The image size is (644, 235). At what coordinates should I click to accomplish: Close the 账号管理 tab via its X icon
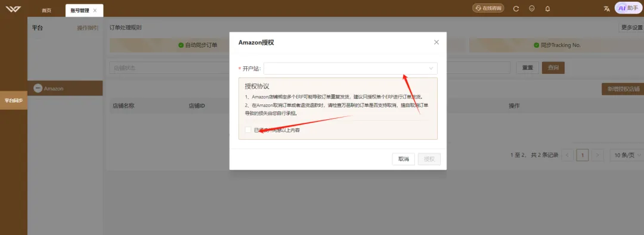pyautogui.click(x=95, y=11)
